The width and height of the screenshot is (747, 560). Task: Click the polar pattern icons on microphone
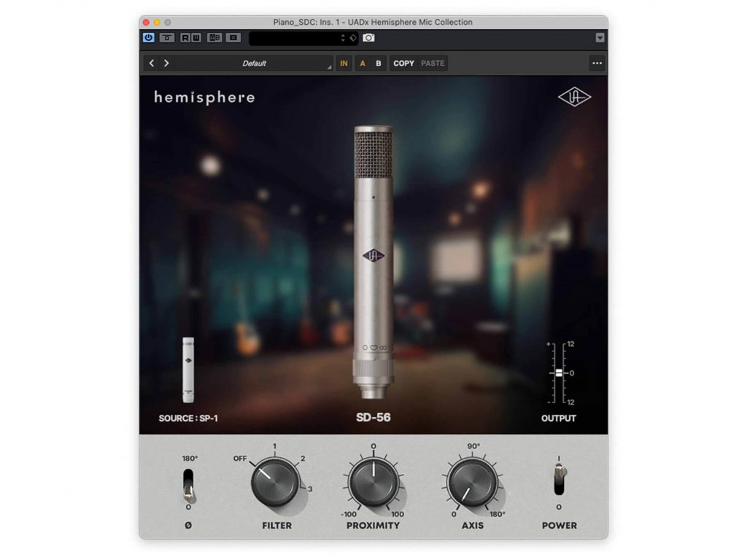click(x=374, y=348)
